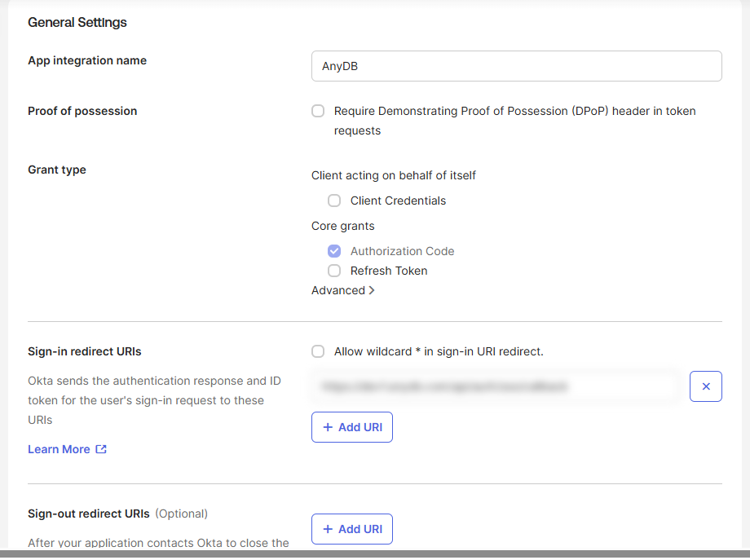The image size is (750, 560).
Task: Enable the Refresh Token grant checkbox
Action: (x=334, y=271)
